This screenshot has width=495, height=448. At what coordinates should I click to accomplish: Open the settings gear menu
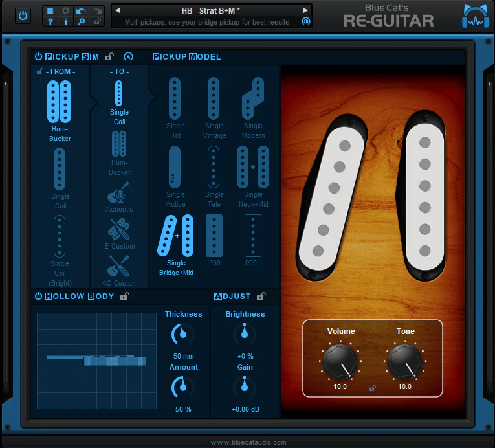click(65, 11)
